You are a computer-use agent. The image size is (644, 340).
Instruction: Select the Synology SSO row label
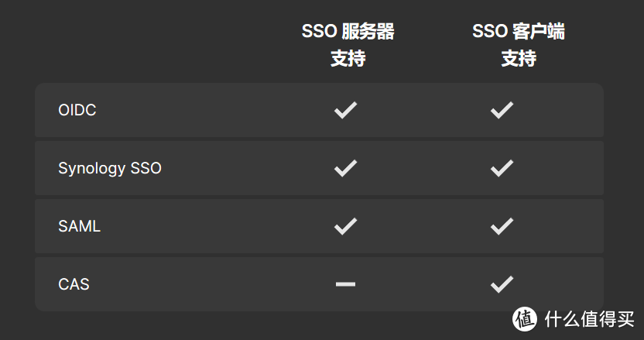(110, 168)
